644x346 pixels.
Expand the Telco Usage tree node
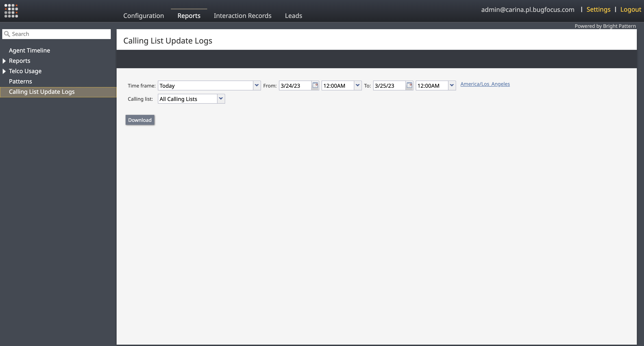click(4, 71)
